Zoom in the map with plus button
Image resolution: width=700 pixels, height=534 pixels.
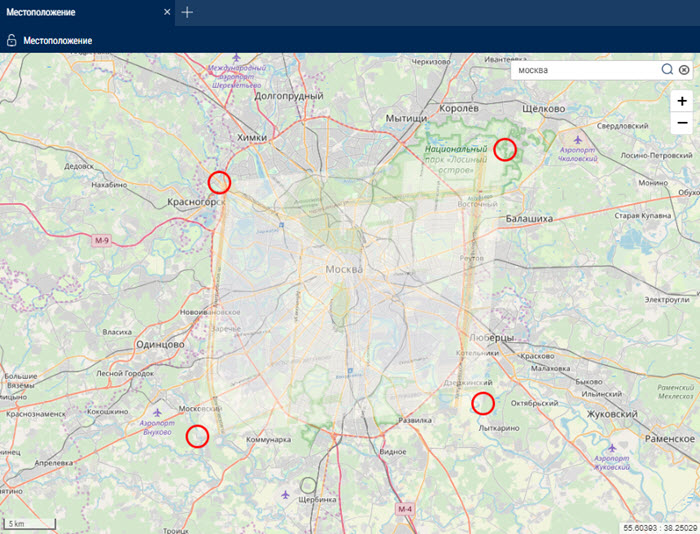coord(682,101)
